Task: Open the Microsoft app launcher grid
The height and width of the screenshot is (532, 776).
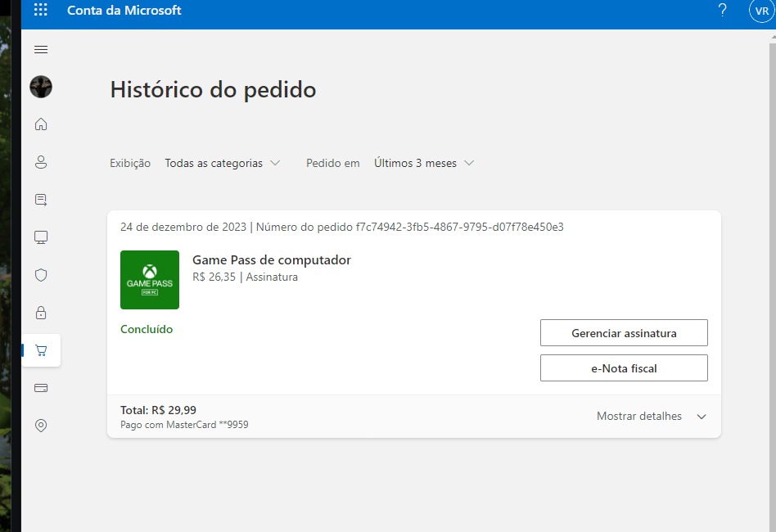Action: coord(40,11)
